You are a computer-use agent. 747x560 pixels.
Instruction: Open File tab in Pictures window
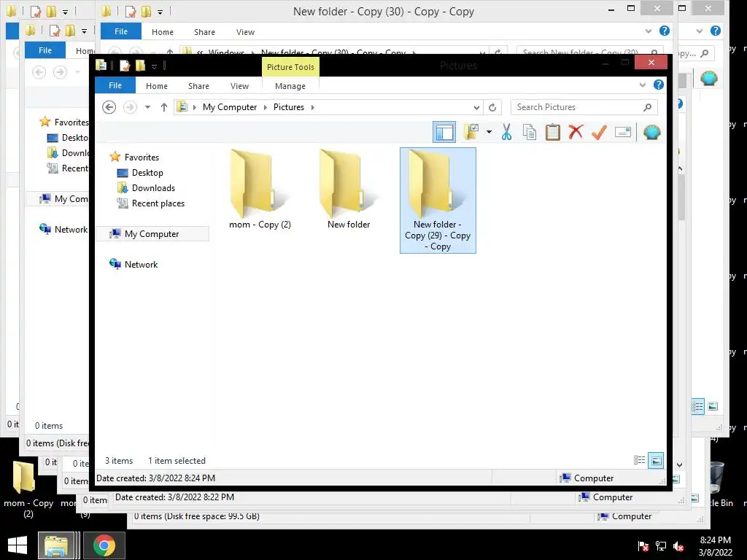pyautogui.click(x=115, y=85)
